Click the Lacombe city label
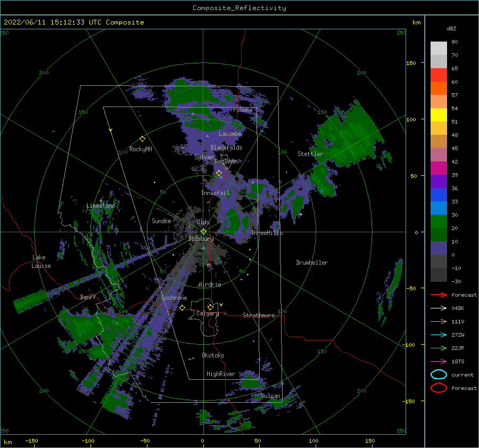479x448 pixels. [230, 134]
